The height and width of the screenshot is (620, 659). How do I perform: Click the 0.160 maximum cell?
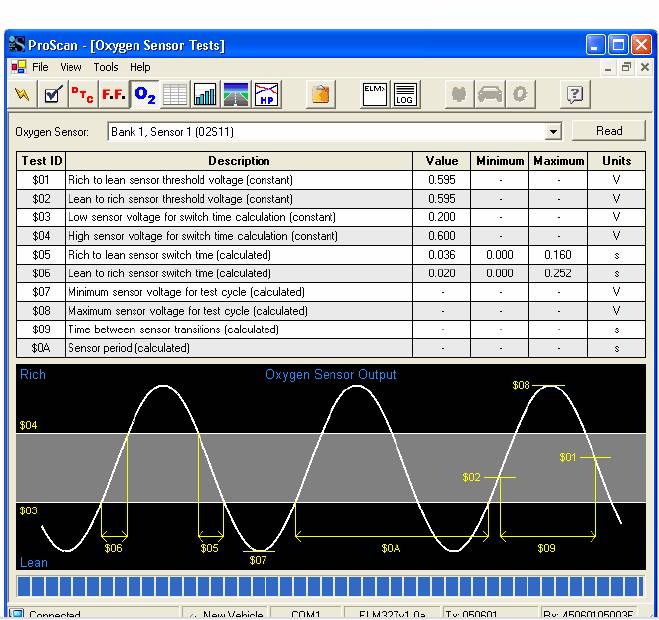coord(558,255)
